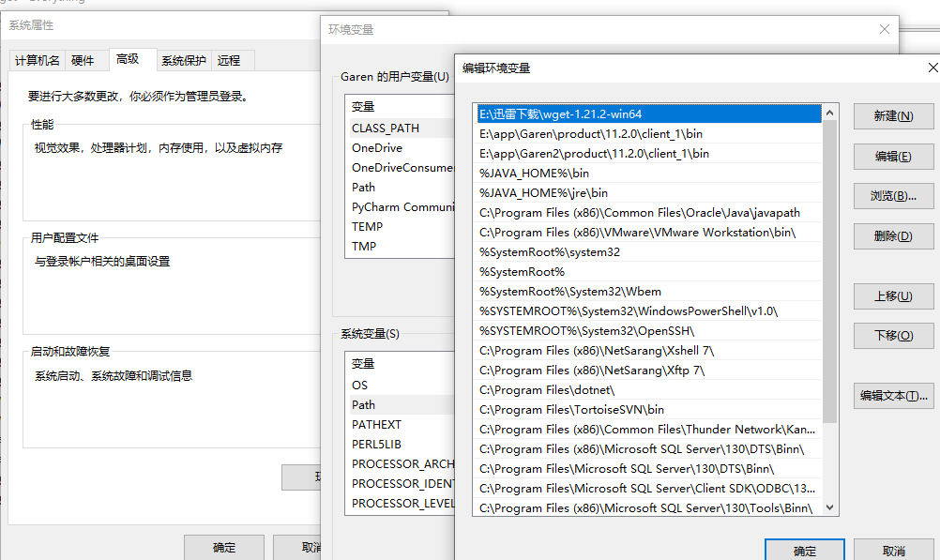Select E:\app\Garen\product\11.2.0\client_1\bin entry
The height and width of the screenshot is (560, 940).
click(648, 134)
